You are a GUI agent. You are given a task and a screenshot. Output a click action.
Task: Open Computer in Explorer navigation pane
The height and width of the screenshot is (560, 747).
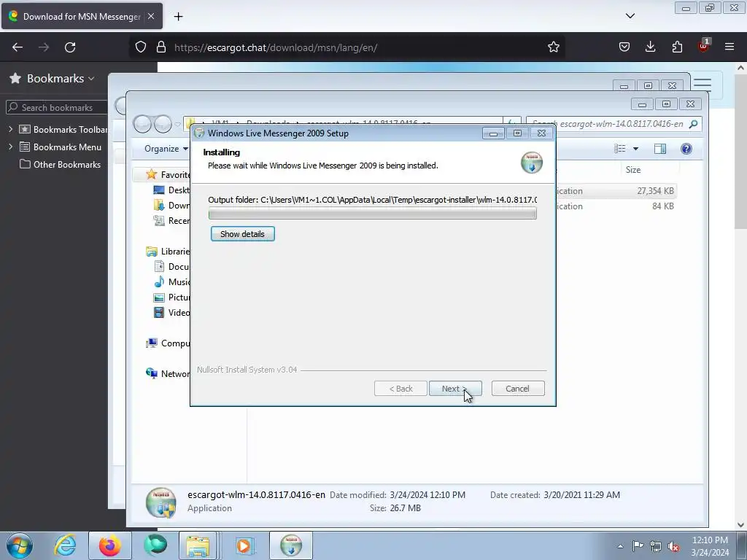point(169,343)
